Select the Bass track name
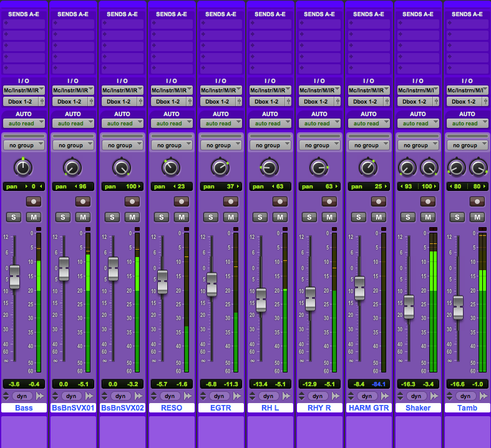491x448 pixels. pyautogui.click(x=24, y=407)
